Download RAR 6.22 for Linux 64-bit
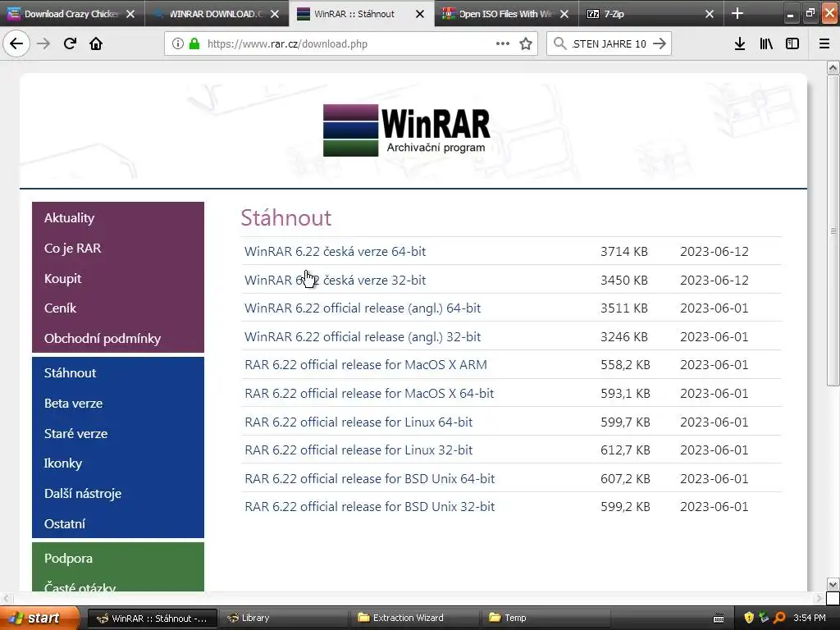840x630 pixels. point(358,422)
